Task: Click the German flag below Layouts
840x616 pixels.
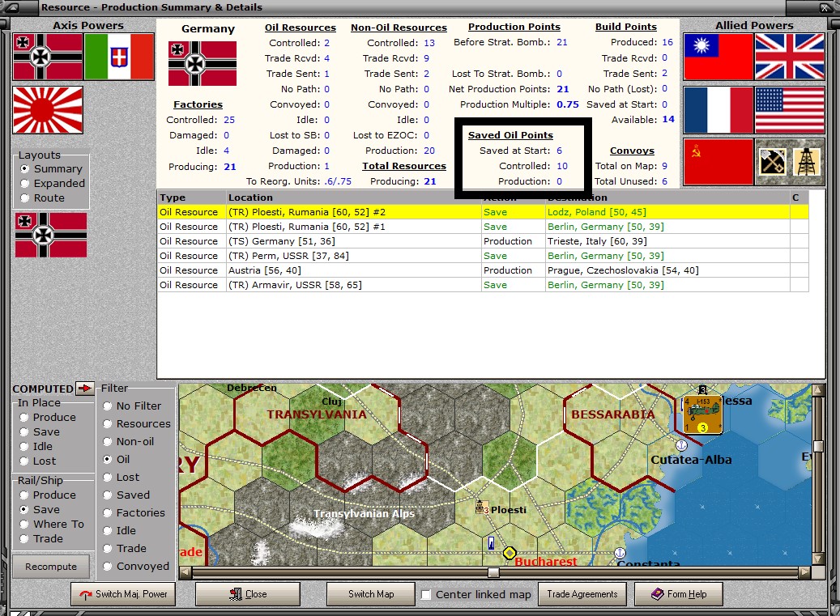Action: point(51,235)
